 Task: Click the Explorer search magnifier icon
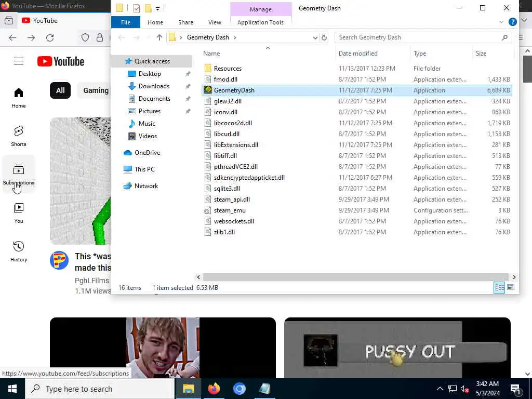504,37
